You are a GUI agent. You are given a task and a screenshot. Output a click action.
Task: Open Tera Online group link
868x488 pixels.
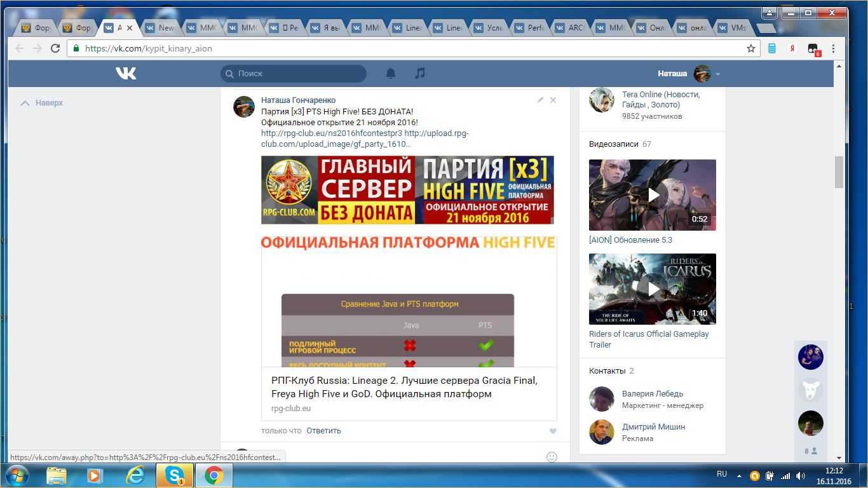tap(661, 100)
